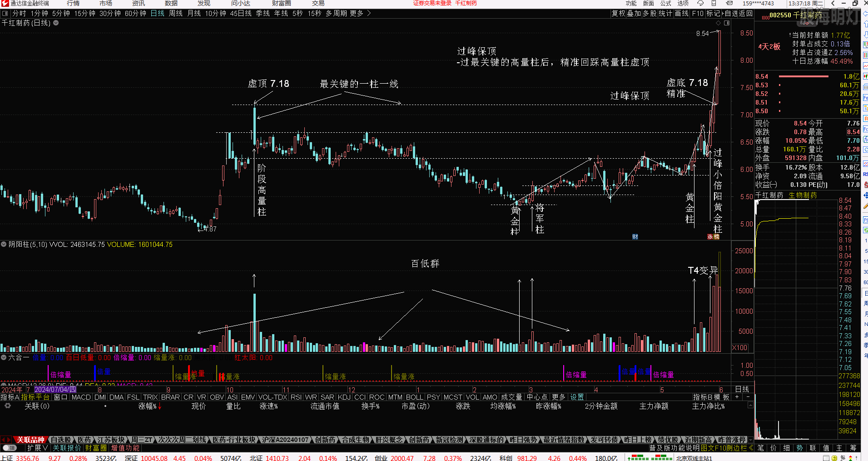Click the yellow upload icon in status bar
This screenshot has width=868, height=461.
pyautogui.click(x=835, y=458)
